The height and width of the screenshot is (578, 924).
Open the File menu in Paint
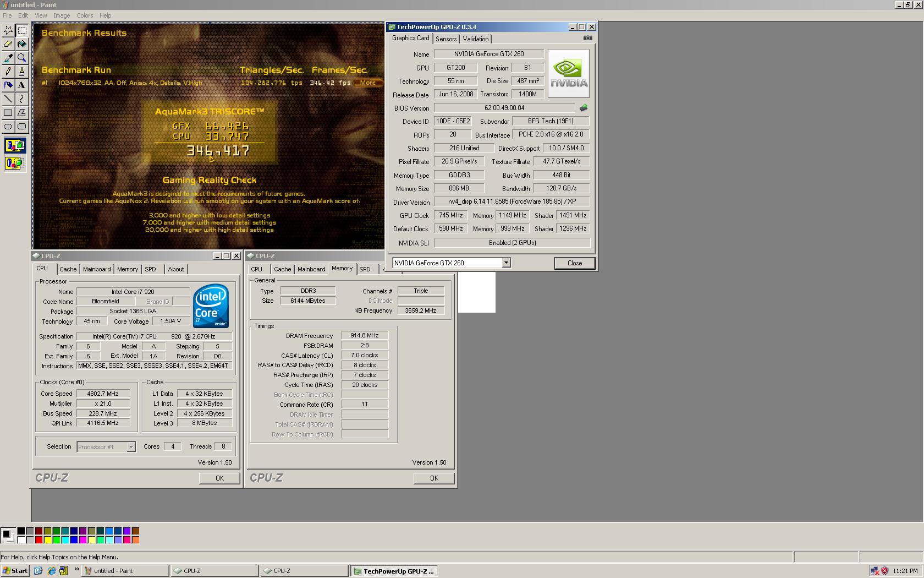pos(7,15)
